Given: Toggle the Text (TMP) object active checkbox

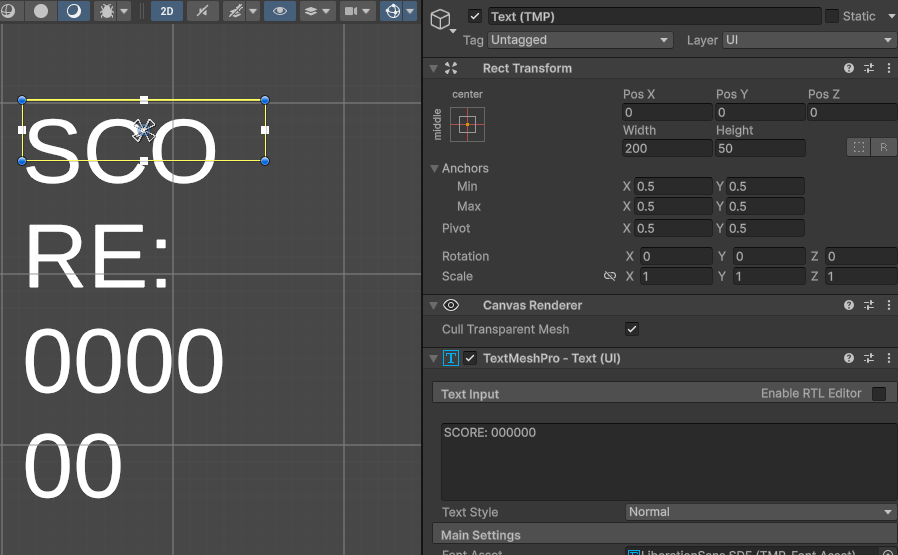Looking at the screenshot, I should coord(475,16).
